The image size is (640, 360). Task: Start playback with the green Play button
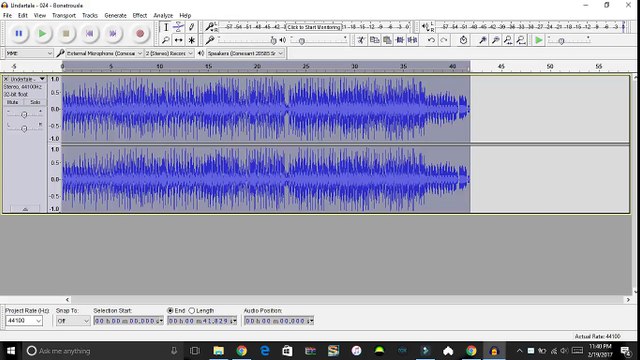point(42,33)
